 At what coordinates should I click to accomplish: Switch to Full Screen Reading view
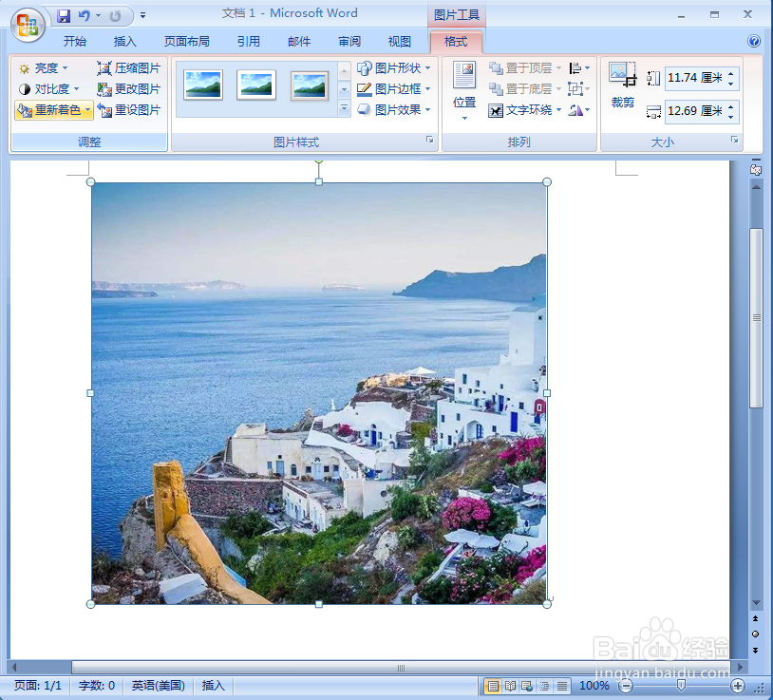click(x=510, y=686)
